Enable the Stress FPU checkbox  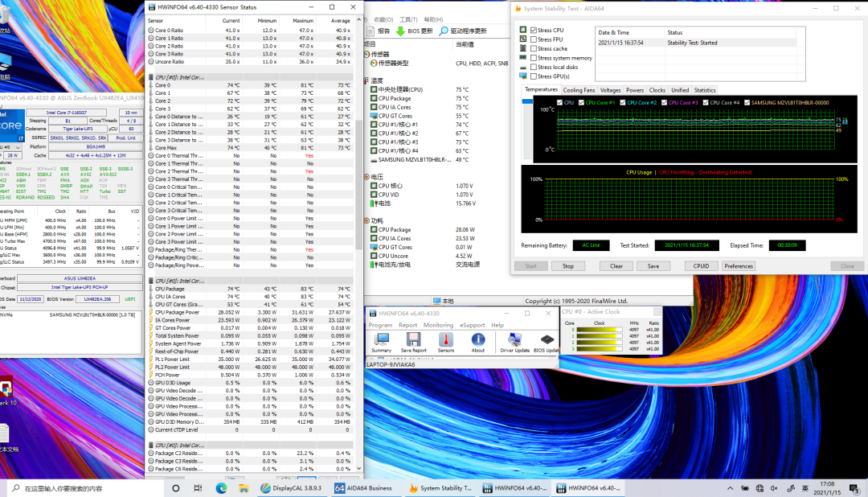[x=534, y=39]
